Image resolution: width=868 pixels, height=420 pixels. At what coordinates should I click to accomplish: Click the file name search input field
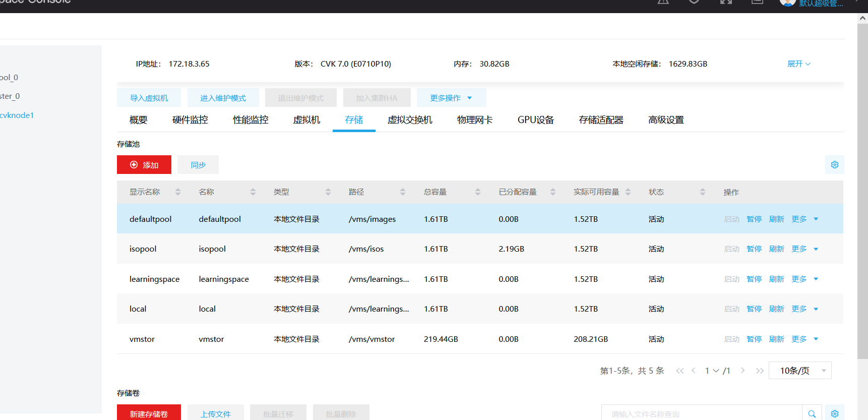pos(701,413)
